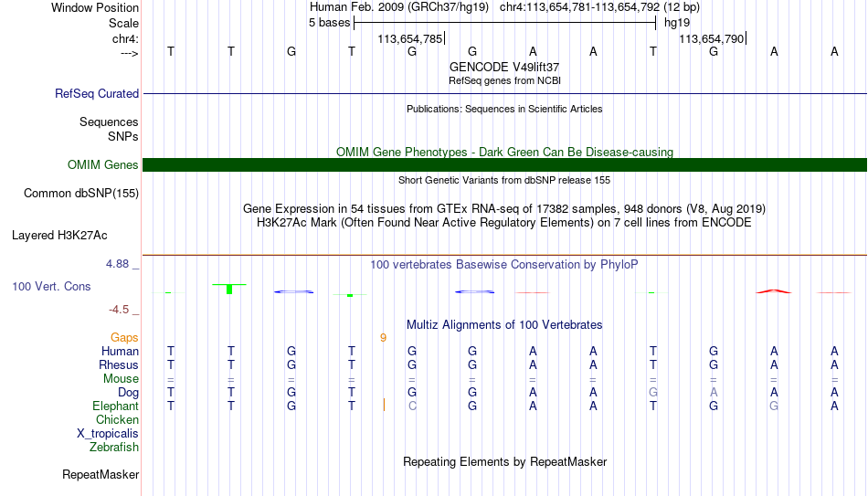The width and height of the screenshot is (868, 496).
Task: Open the OMIM Gene Phenotypes track title
Action: click(504, 152)
